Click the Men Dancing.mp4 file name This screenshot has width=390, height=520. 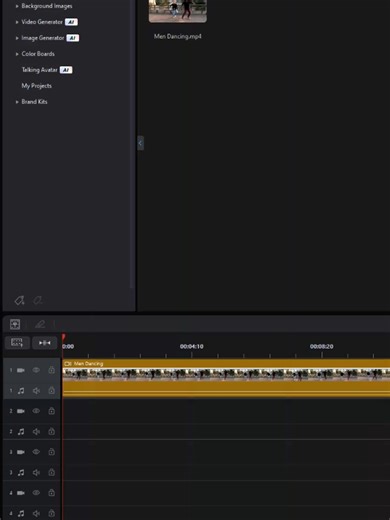(178, 36)
